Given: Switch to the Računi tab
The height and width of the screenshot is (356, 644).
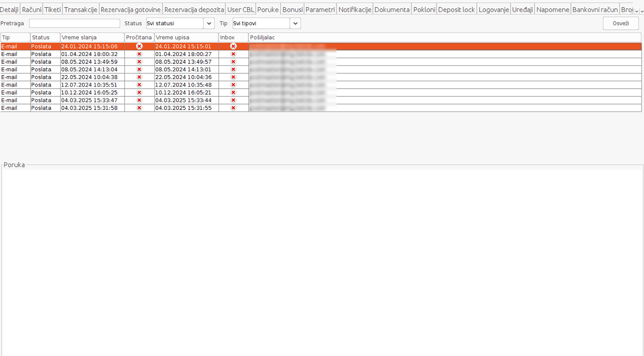Looking at the screenshot, I should tap(32, 10).
